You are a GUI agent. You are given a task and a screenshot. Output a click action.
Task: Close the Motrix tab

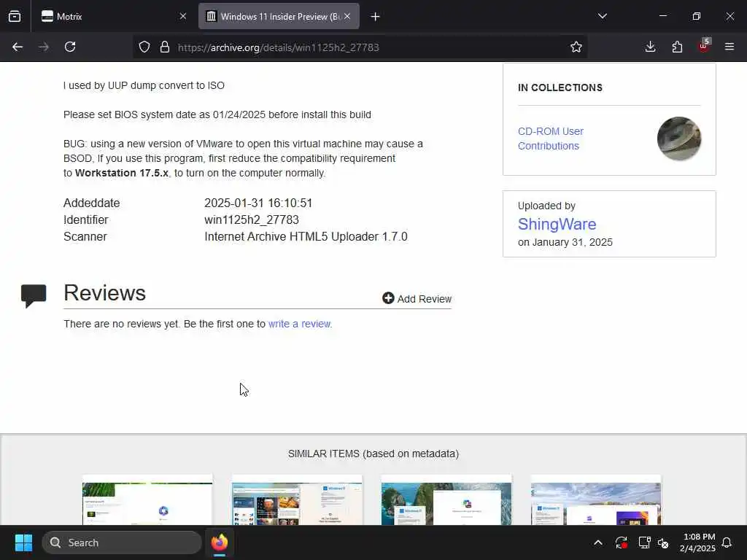pyautogui.click(x=183, y=17)
